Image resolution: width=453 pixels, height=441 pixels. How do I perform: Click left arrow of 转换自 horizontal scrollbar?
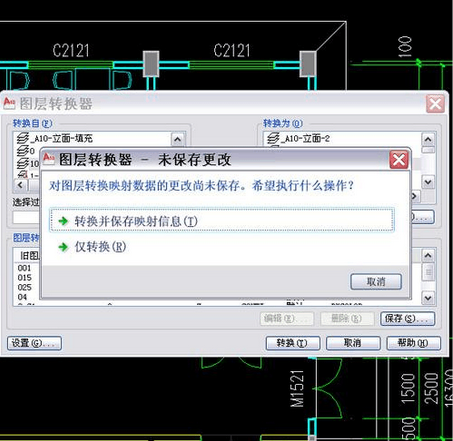[x=20, y=185]
